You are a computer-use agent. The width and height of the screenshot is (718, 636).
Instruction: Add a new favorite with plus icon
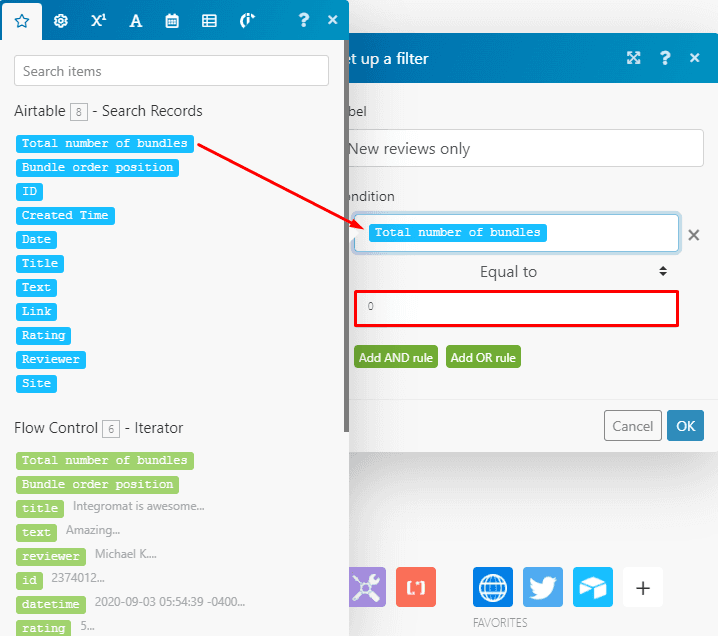642,587
